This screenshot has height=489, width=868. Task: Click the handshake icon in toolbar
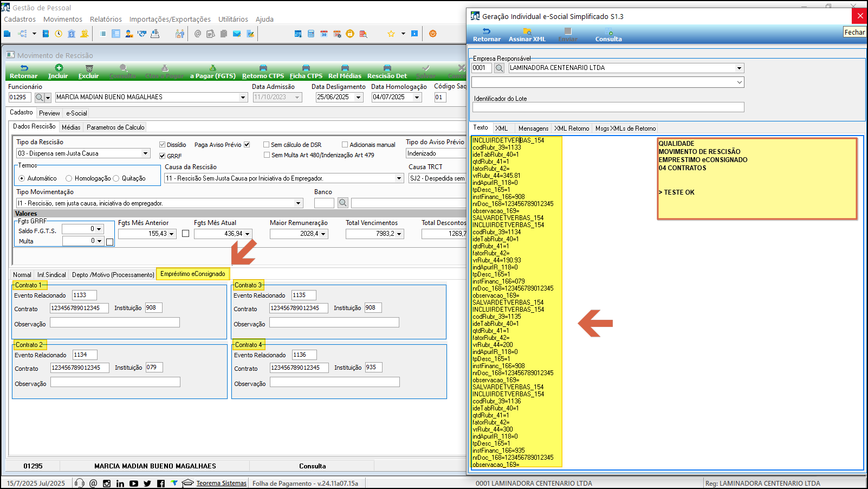pyautogui.click(x=142, y=34)
